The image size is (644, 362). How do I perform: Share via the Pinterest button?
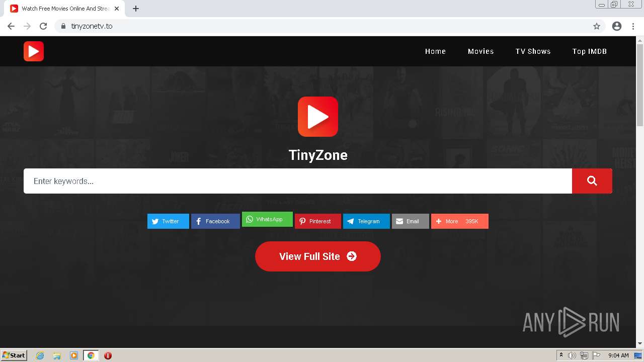pyautogui.click(x=318, y=221)
